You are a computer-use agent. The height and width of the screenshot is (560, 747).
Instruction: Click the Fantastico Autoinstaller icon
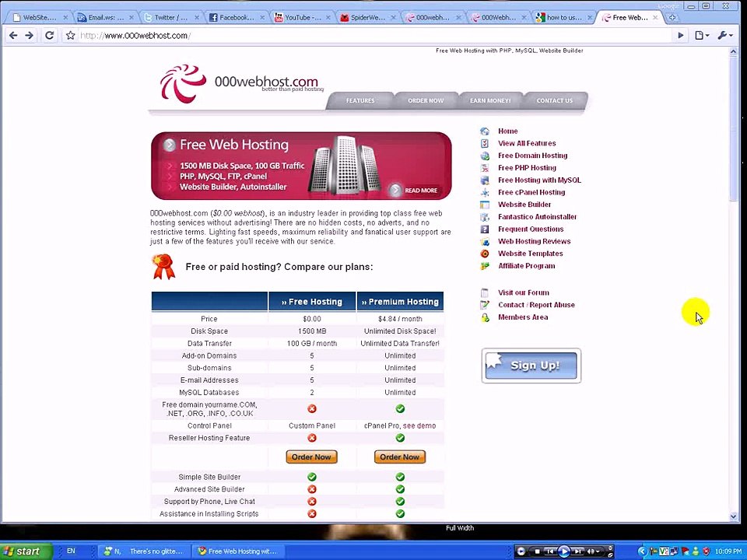pos(485,217)
